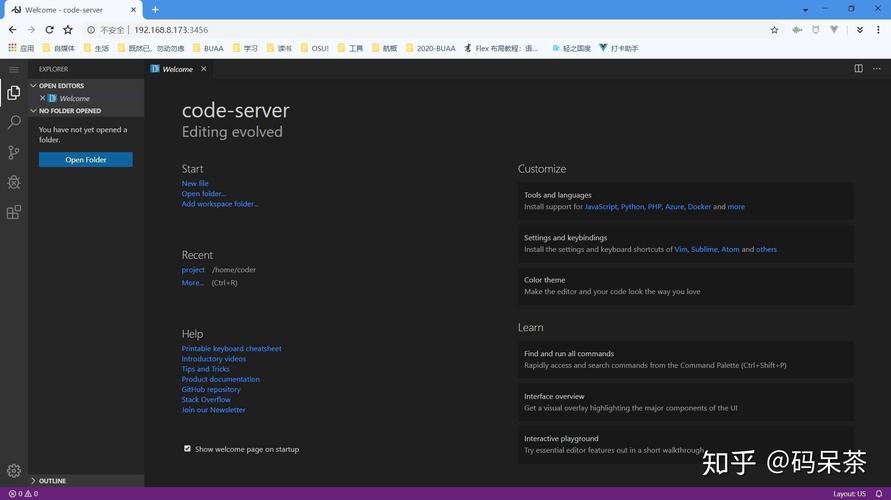Open the Extensions view
Screen dimensions: 891x500
click(x=14, y=212)
